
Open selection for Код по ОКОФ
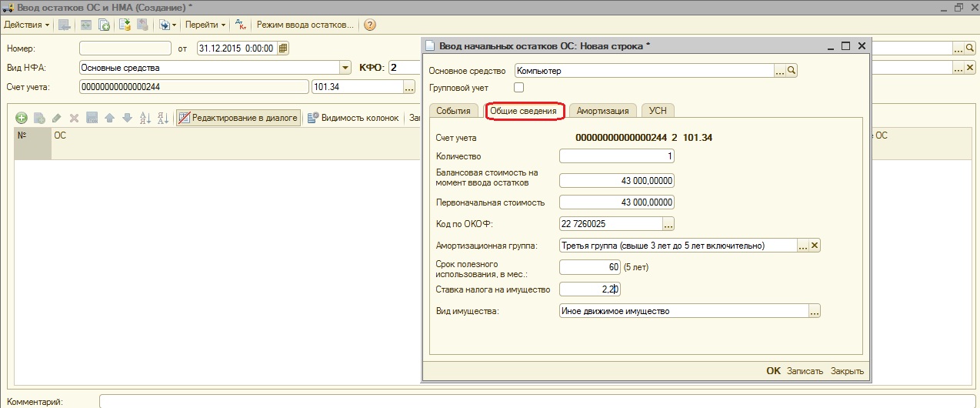668,224
